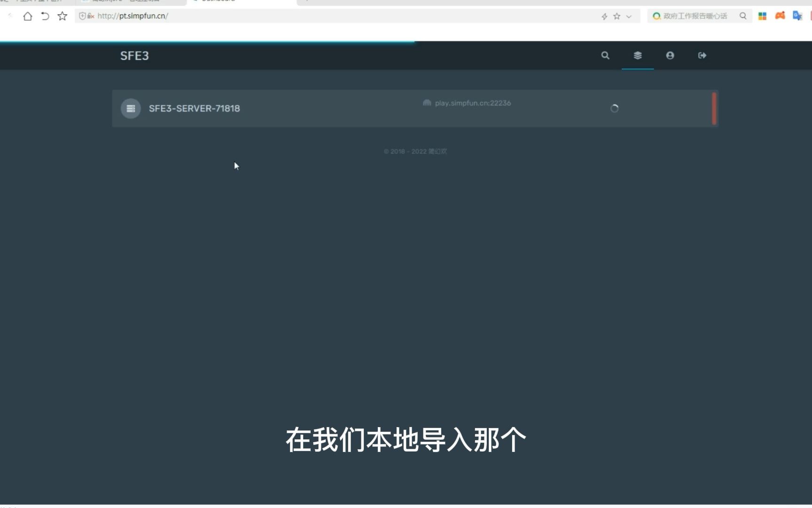Go to the browser home page
The width and height of the screenshot is (812, 508).
point(28,16)
